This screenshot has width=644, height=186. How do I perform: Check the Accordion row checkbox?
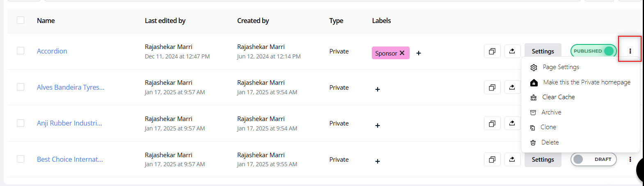point(21,51)
